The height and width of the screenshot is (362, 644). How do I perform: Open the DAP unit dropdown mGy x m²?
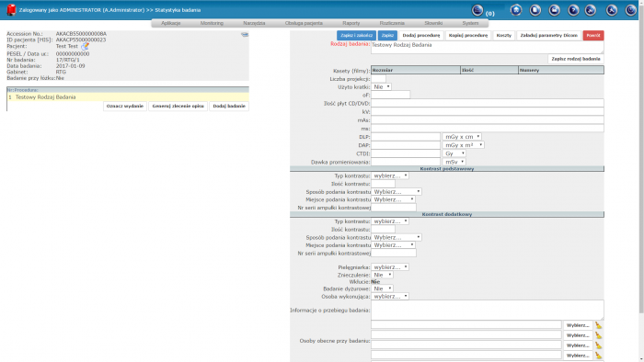(464, 145)
